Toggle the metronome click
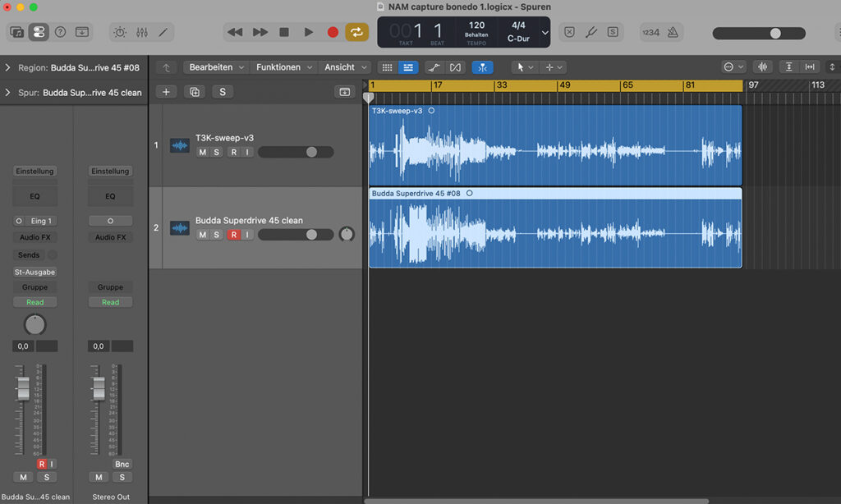This screenshot has height=504, width=841. pyautogui.click(x=673, y=32)
